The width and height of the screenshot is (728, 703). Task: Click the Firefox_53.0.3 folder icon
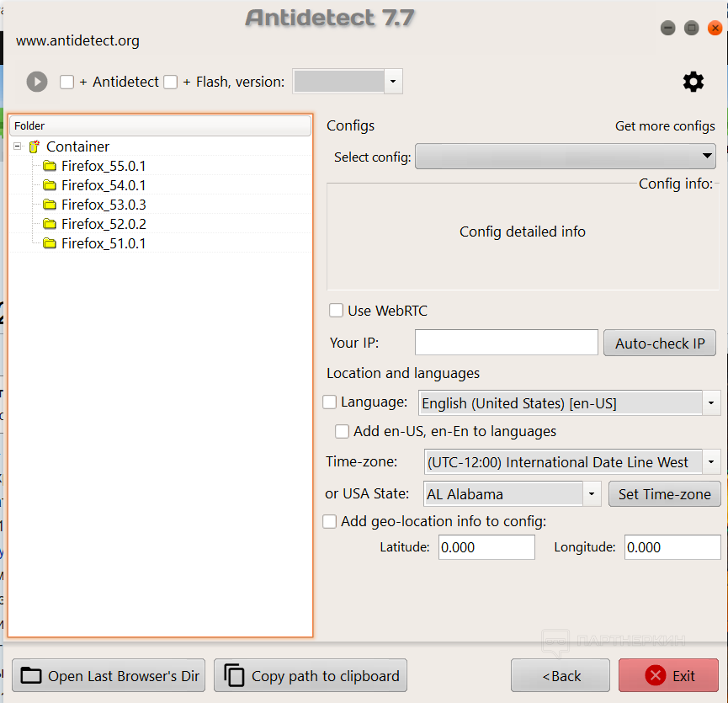[50, 205]
